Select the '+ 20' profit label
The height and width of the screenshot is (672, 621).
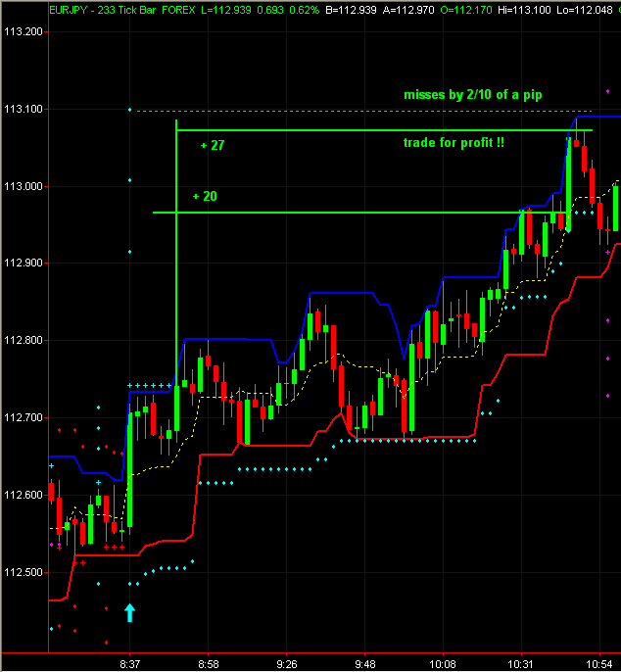tap(205, 196)
